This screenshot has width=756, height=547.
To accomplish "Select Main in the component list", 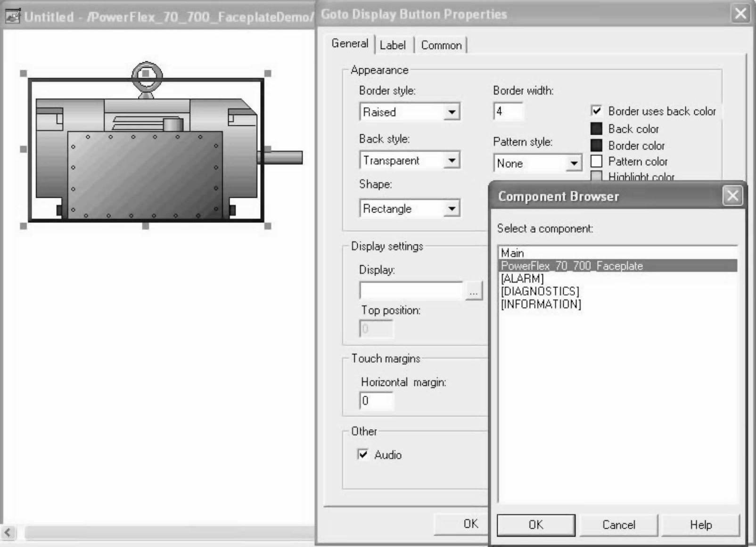I will [x=618, y=253].
